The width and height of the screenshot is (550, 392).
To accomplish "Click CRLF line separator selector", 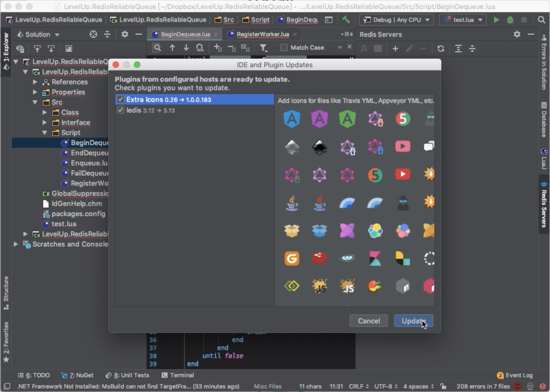I will [359, 386].
